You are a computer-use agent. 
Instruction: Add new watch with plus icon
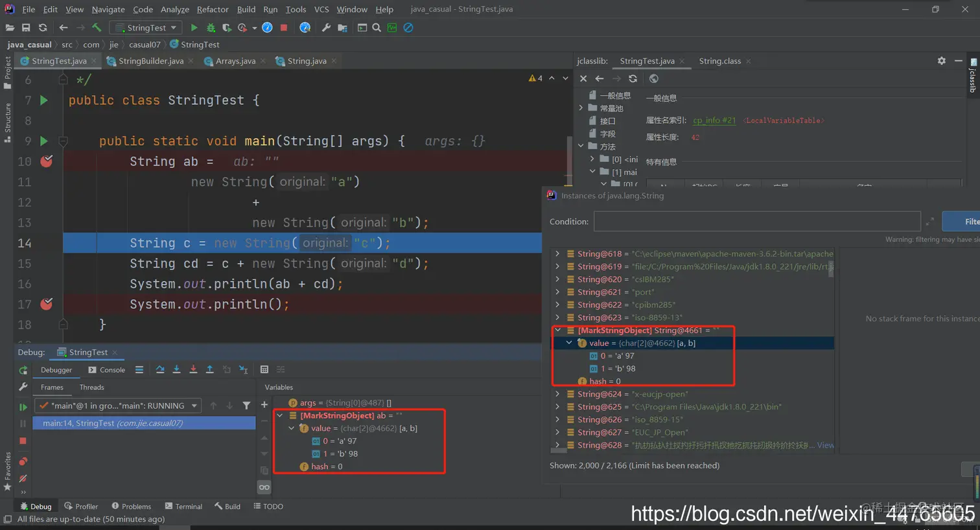(264, 405)
